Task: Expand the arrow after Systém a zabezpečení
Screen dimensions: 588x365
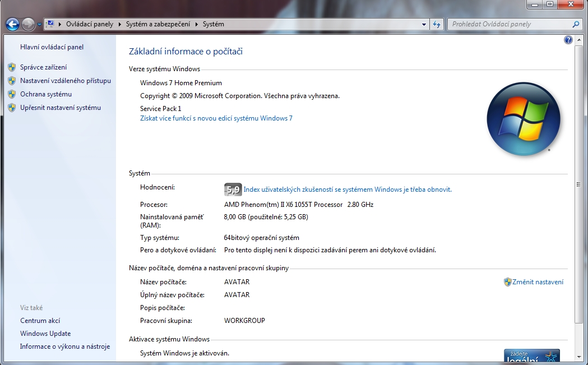Action: (x=197, y=24)
